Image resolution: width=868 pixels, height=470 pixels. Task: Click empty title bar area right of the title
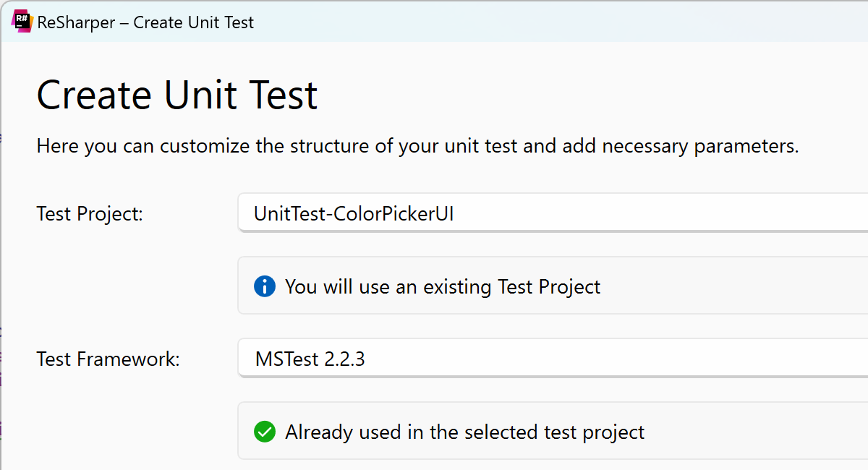click(x=542, y=22)
